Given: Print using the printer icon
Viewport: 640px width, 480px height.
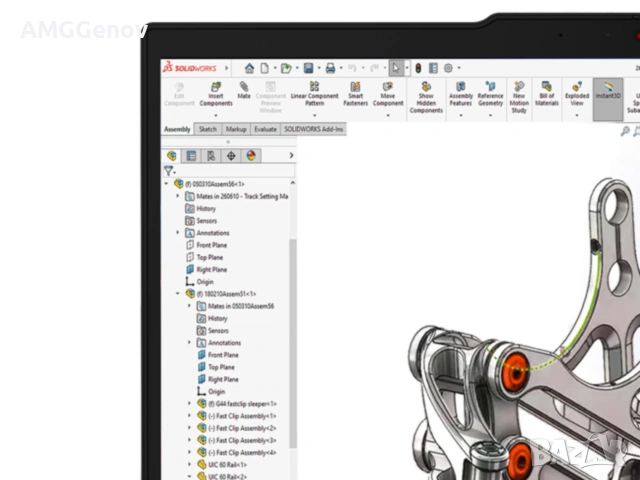Looking at the screenshot, I should point(330,68).
